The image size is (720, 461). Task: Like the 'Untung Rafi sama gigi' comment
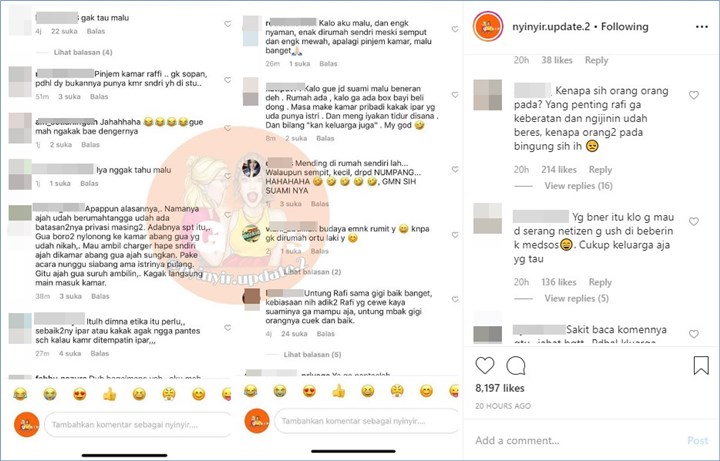455,299
